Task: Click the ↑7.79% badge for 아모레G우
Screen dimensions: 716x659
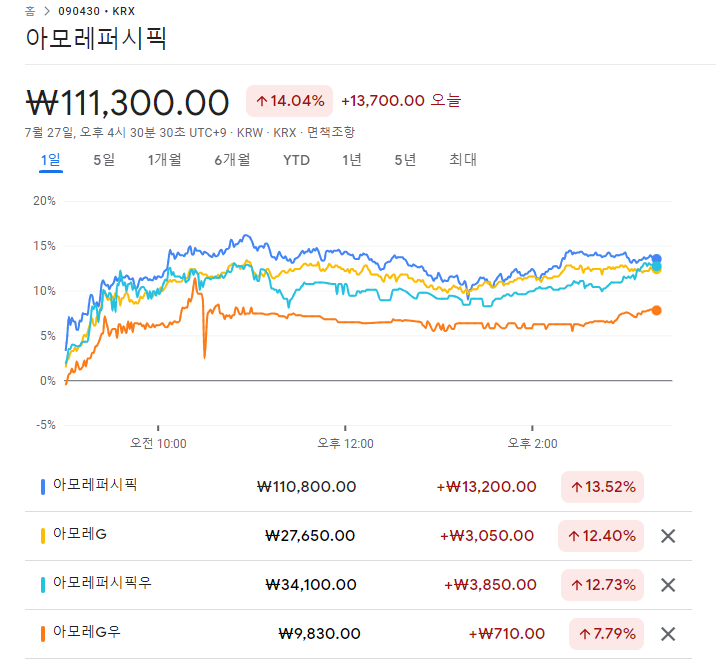Action: 606,634
